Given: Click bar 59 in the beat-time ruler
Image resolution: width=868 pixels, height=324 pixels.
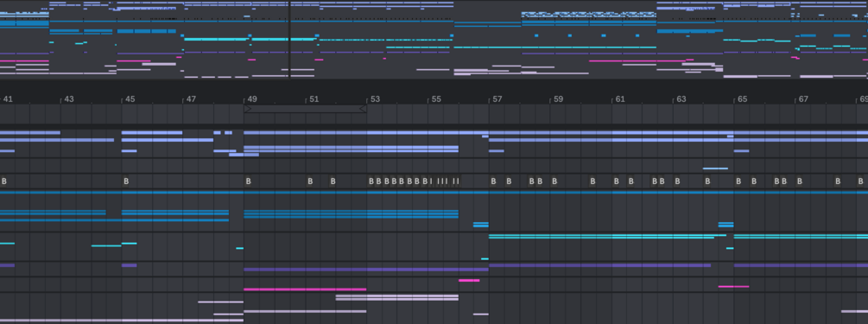Looking at the screenshot, I should tap(559, 99).
